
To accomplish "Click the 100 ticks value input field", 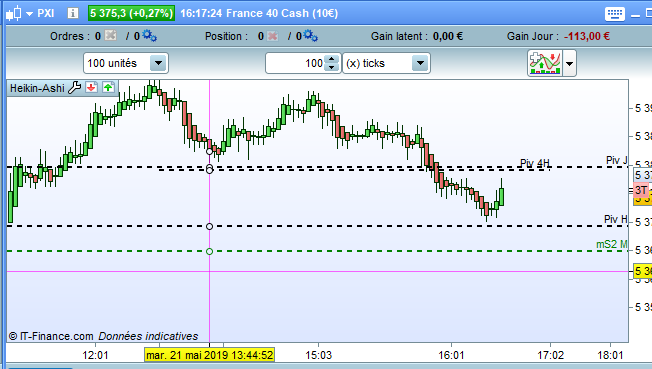I will [x=296, y=63].
